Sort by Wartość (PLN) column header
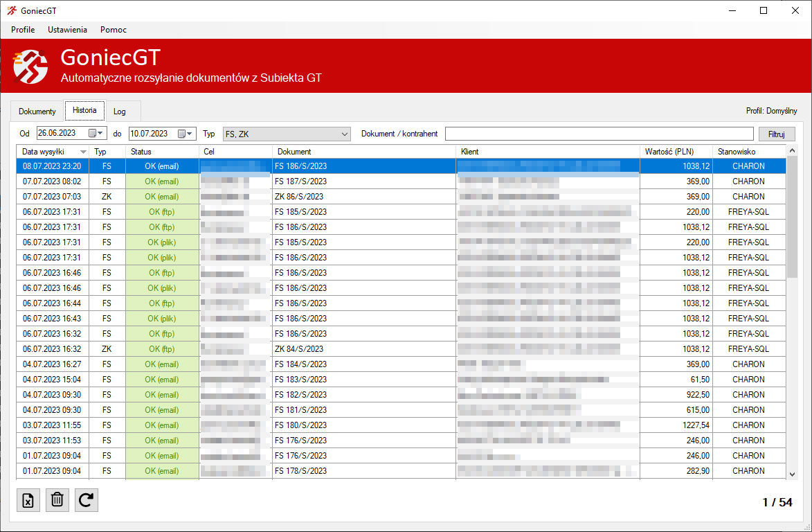The height and width of the screenshot is (532, 812). click(676, 152)
